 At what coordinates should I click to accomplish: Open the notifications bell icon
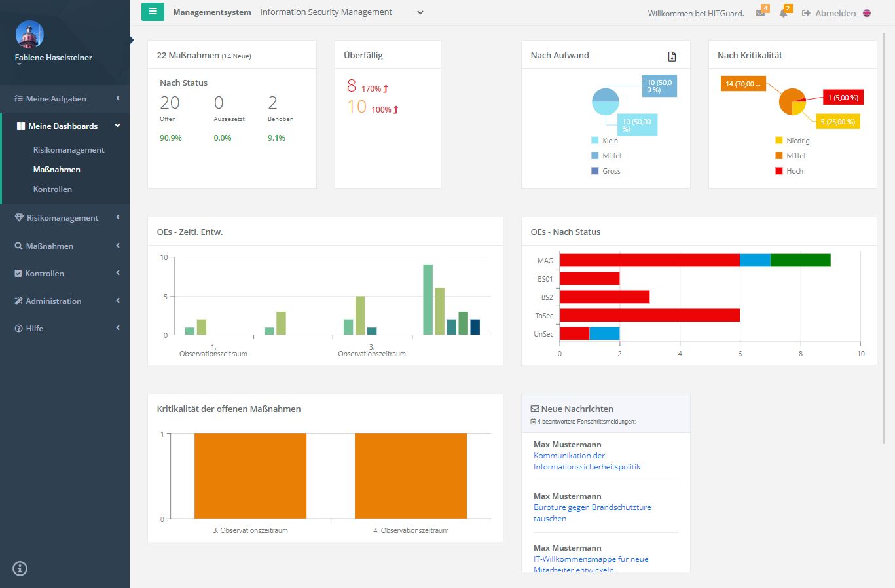pos(783,13)
